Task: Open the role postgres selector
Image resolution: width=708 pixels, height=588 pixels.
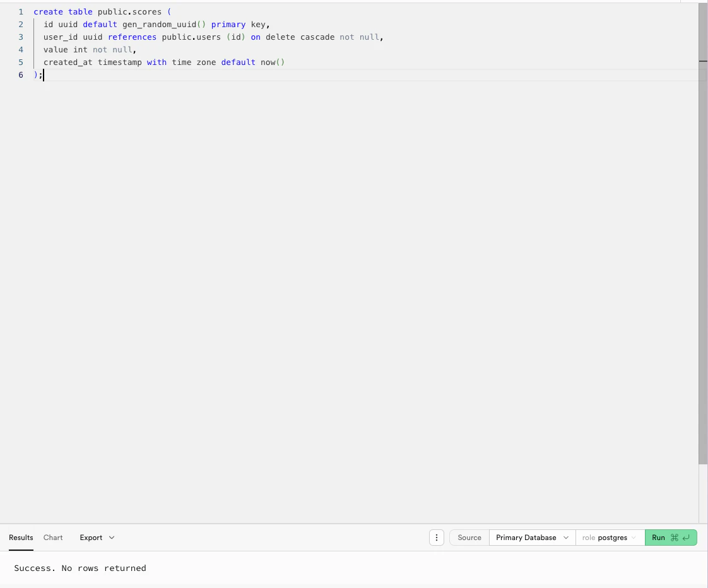Action: (x=610, y=538)
